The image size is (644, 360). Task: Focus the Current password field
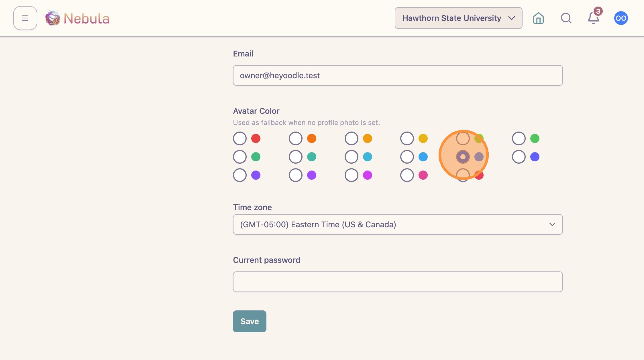point(398,282)
